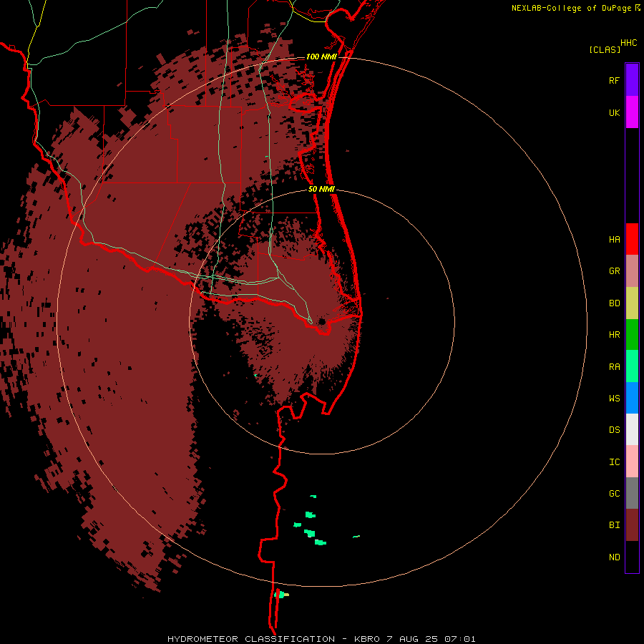Click the RA legend label

(615, 367)
